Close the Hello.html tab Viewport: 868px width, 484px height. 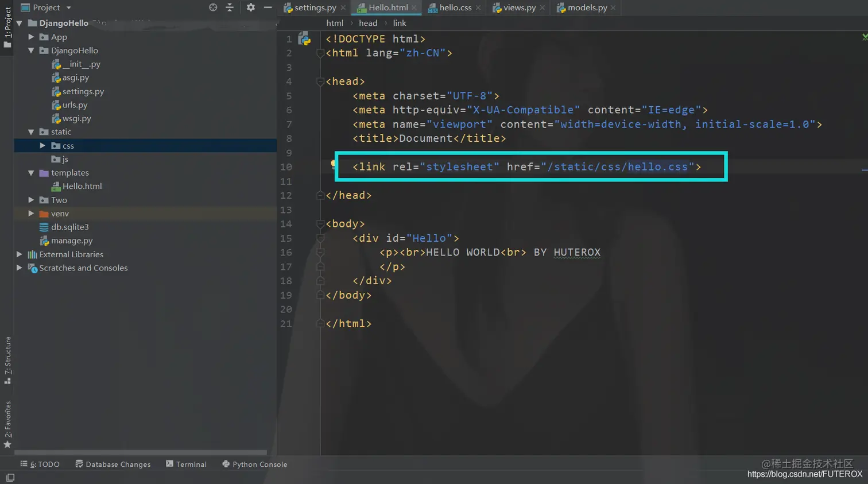click(x=414, y=7)
